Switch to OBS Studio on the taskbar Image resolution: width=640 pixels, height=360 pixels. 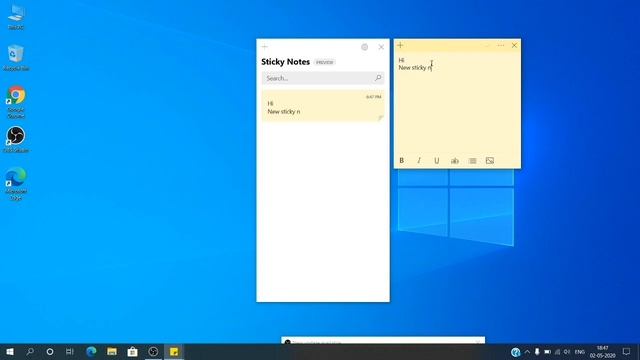coord(153,351)
